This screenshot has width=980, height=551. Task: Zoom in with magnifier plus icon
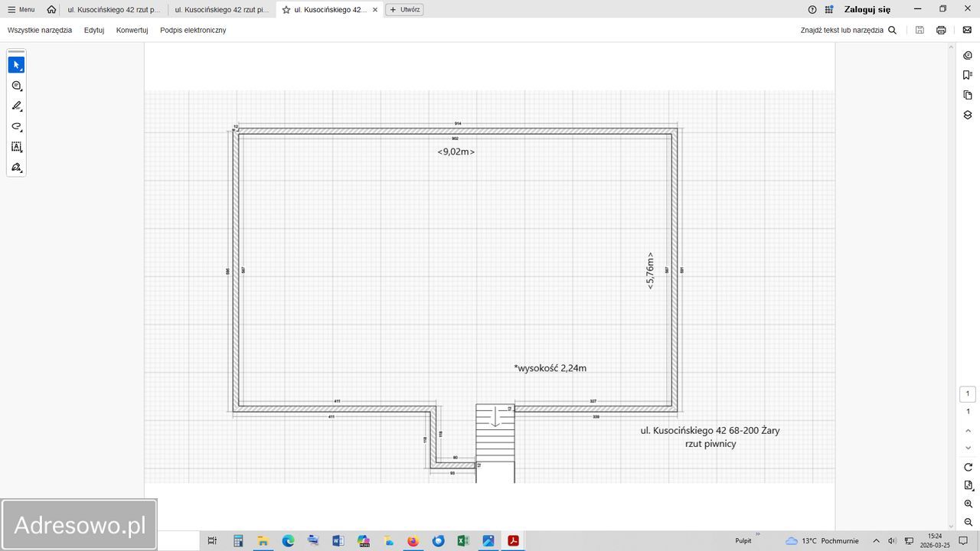point(968,504)
